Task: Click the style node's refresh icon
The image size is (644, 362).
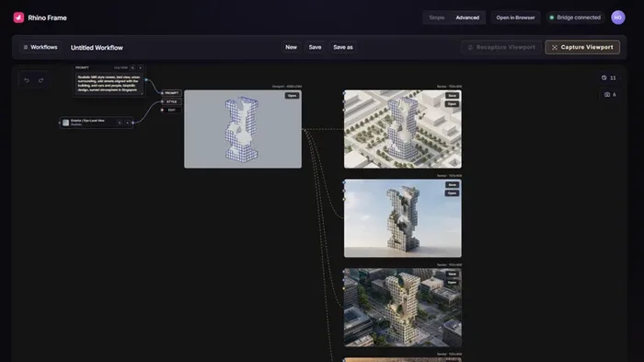Action: (x=120, y=123)
